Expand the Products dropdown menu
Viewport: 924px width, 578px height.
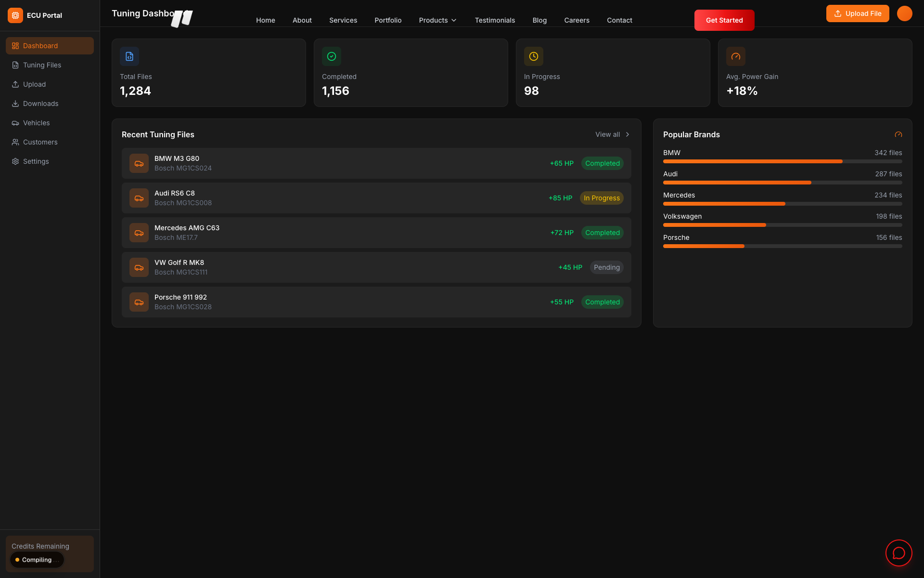coord(437,20)
